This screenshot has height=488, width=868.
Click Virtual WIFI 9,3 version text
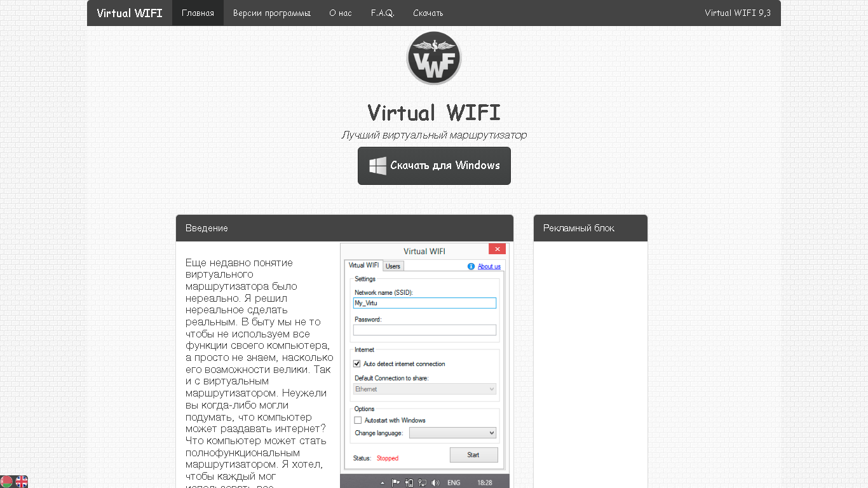738,13
